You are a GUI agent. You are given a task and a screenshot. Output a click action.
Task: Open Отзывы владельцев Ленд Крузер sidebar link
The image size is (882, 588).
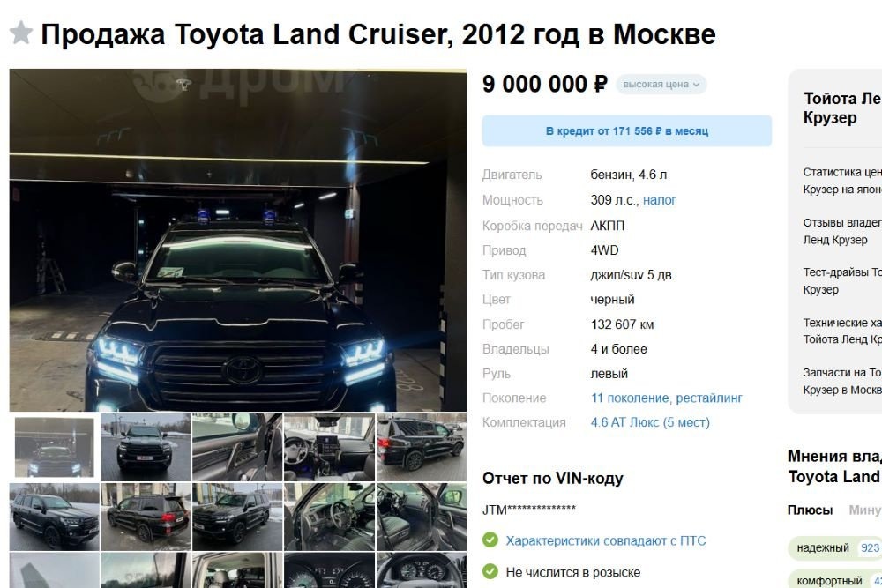[x=842, y=231]
